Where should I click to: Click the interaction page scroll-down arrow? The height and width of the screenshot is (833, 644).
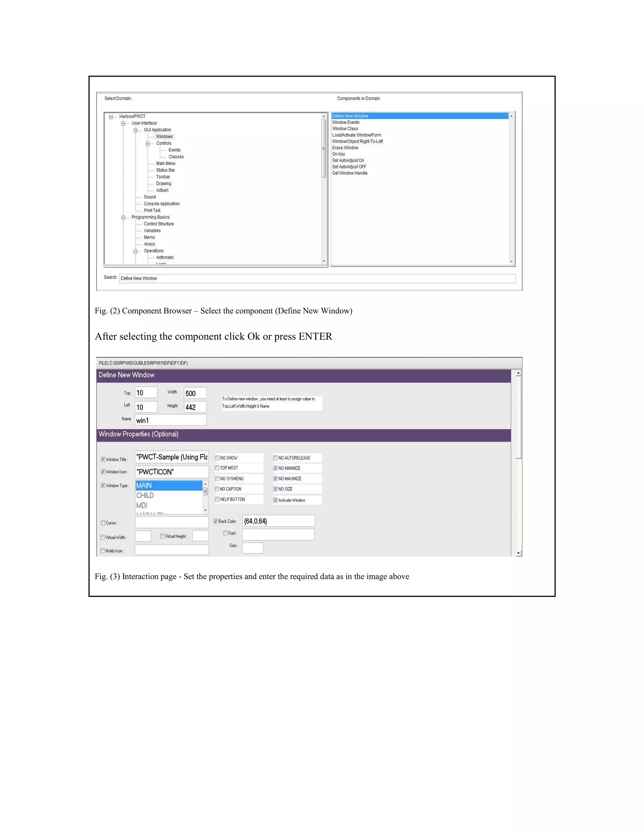pyautogui.click(x=518, y=553)
